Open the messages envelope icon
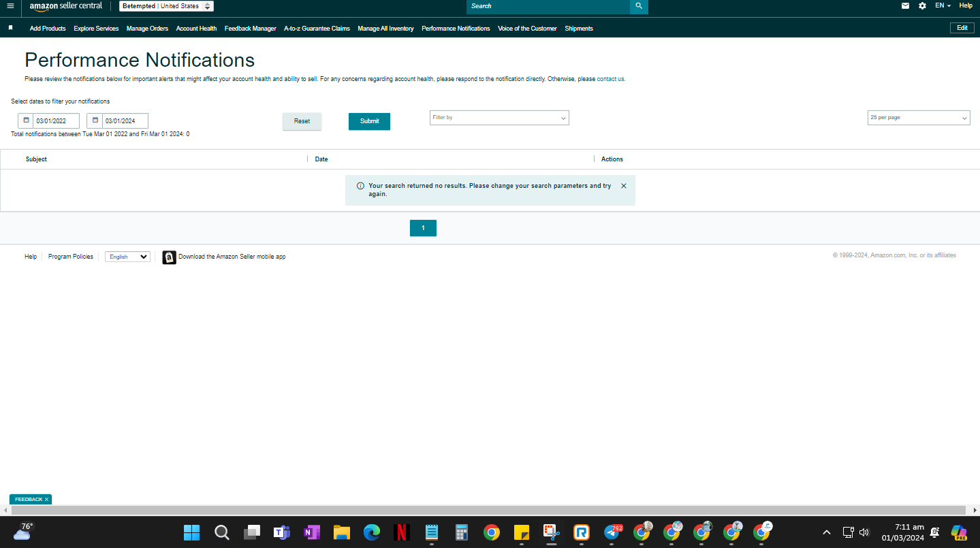 [x=905, y=5]
